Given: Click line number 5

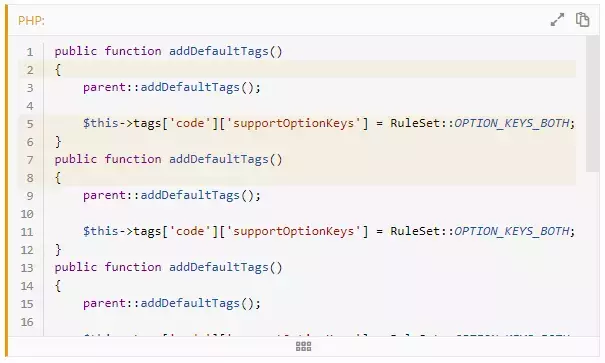Looking at the screenshot, I should (30, 124).
